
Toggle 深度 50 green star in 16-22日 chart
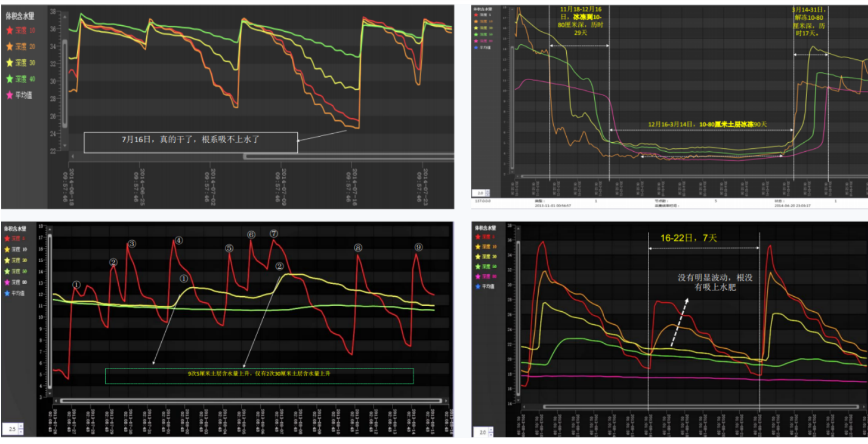478,267
